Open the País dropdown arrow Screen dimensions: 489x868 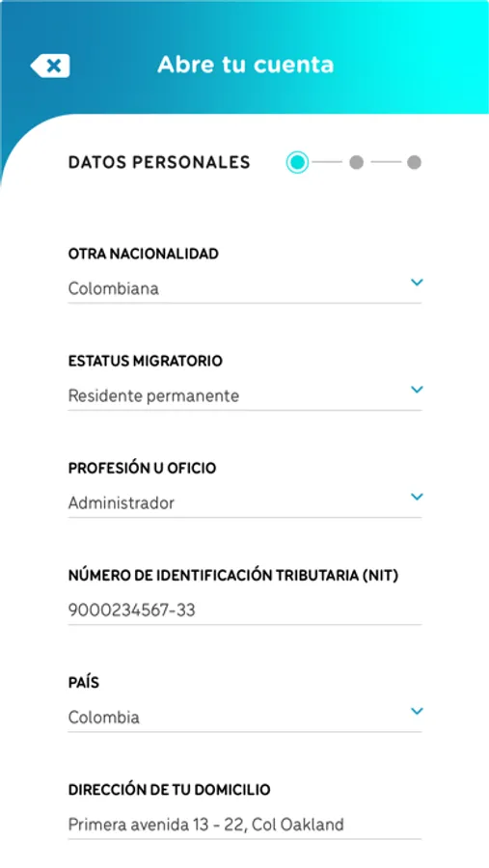417,712
